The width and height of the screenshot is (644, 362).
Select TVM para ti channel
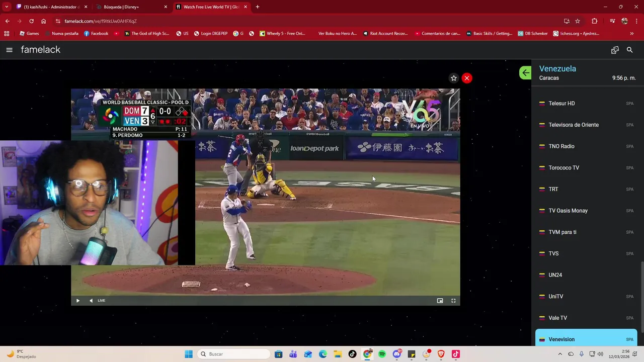pos(586,232)
